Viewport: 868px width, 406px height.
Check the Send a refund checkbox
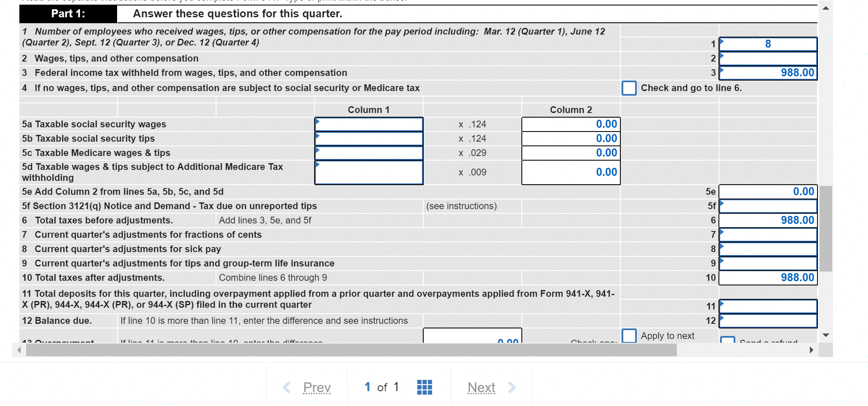coord(728,340)
